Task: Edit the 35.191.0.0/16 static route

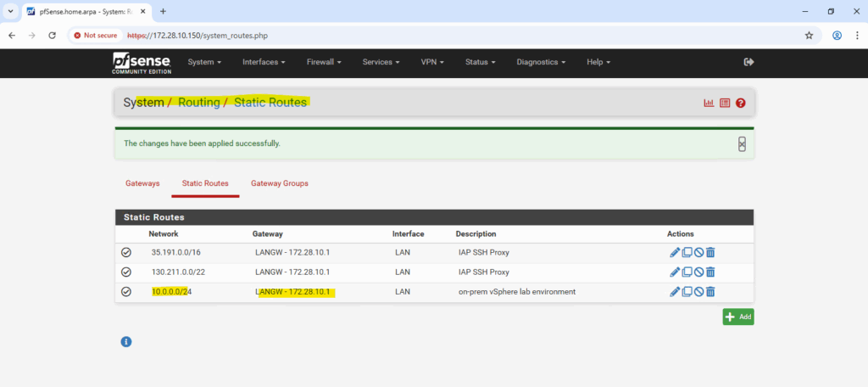Action: [x=675, y=252]
